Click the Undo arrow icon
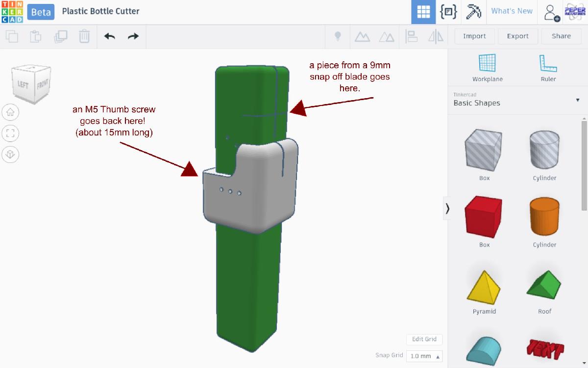588x368 pixels. [109, 36]
